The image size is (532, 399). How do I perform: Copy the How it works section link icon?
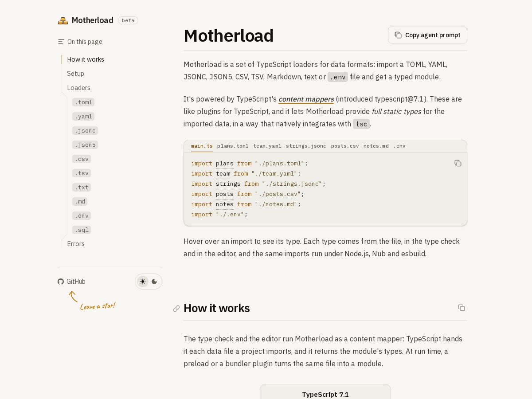tap(176, 309)
